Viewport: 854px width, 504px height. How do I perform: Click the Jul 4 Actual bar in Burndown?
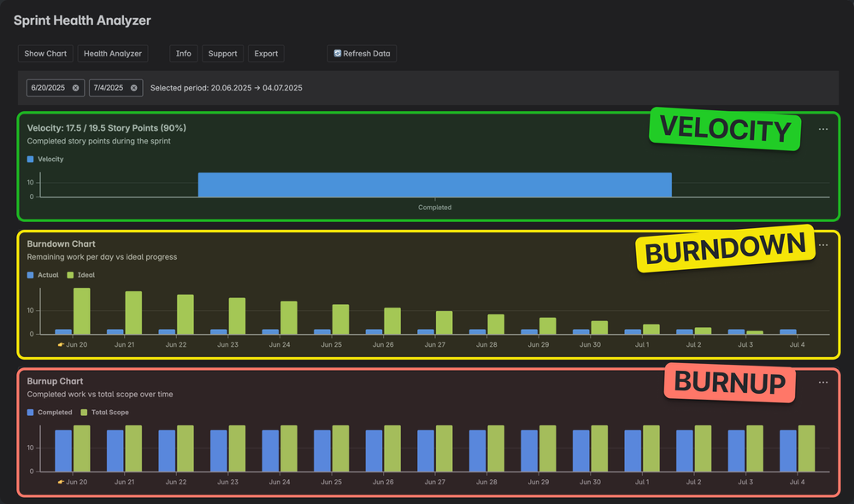[x=788, y=331]
